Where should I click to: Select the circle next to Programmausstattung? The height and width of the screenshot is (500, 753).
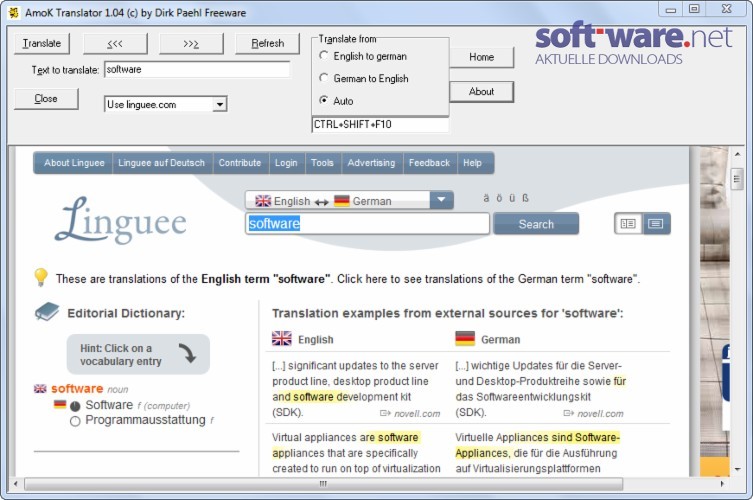pos(75,421)
